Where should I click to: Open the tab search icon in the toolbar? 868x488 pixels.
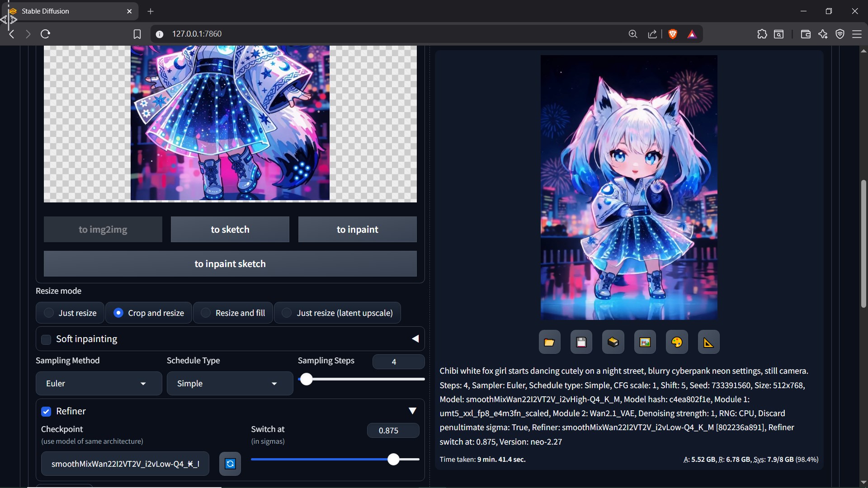point(779,34)
